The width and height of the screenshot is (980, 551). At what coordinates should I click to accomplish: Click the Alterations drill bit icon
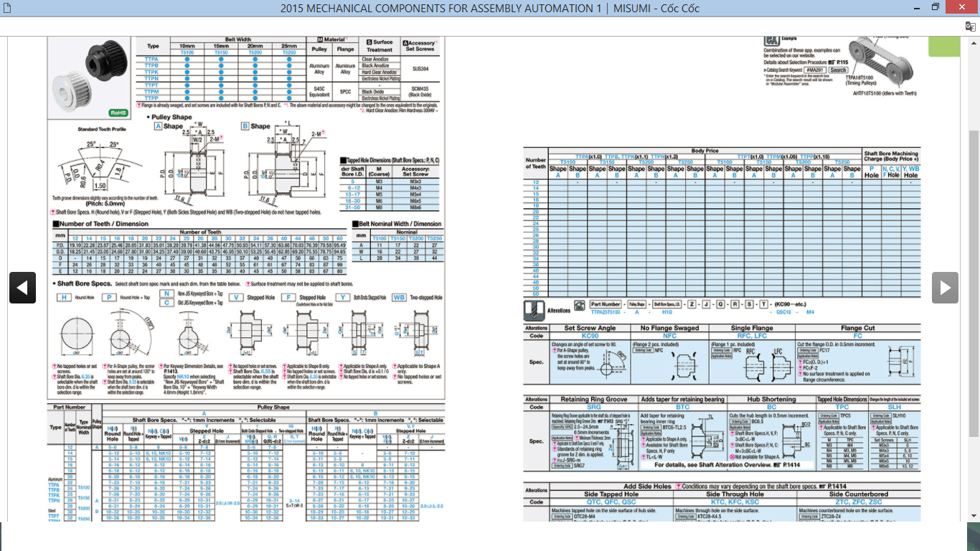[x=535, y=310]
